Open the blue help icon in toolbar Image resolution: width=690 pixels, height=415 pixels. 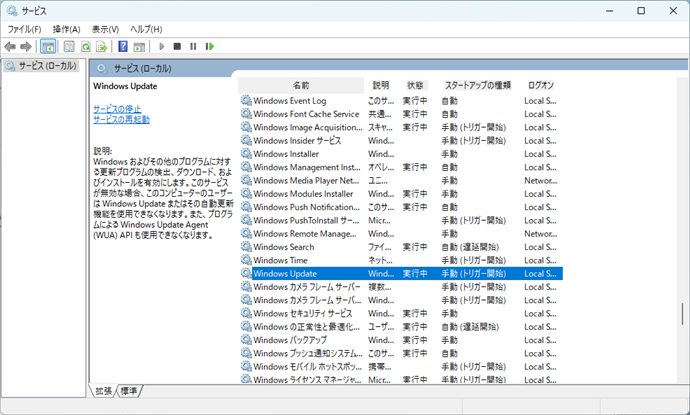click(x=123, y=46)
